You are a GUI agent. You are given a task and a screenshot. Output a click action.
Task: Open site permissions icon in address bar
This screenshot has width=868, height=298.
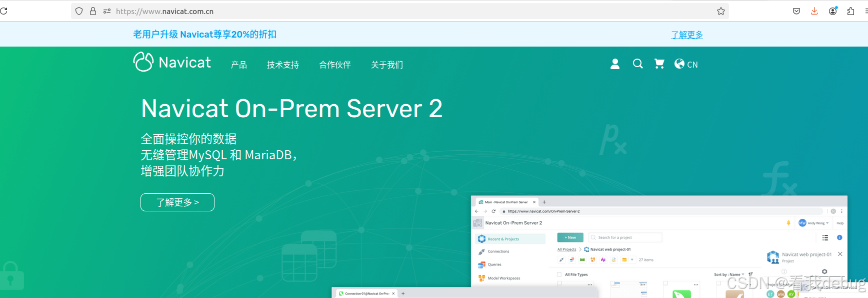click(x=107, y=11)
